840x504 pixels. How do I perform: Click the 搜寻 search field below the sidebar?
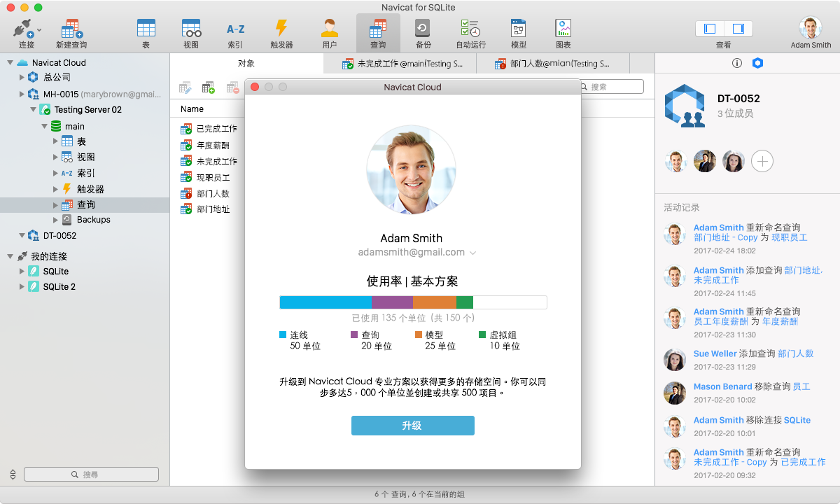tap(91, 475)
